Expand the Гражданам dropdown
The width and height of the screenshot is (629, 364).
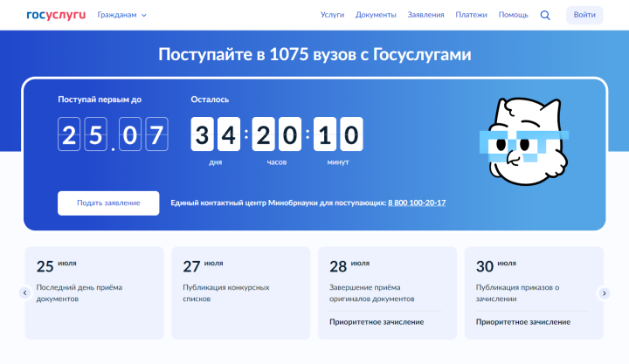pyautogui.click(x=122, y=15)
